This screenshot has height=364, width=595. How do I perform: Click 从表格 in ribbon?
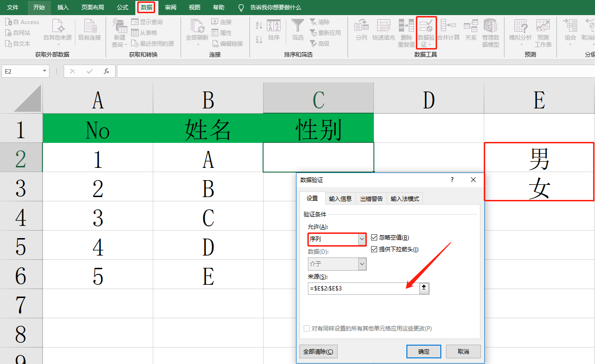point(144,33)
